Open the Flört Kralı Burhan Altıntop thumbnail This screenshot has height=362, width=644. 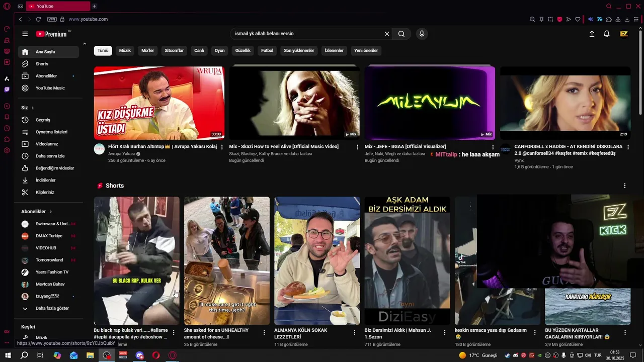[159, 103]
